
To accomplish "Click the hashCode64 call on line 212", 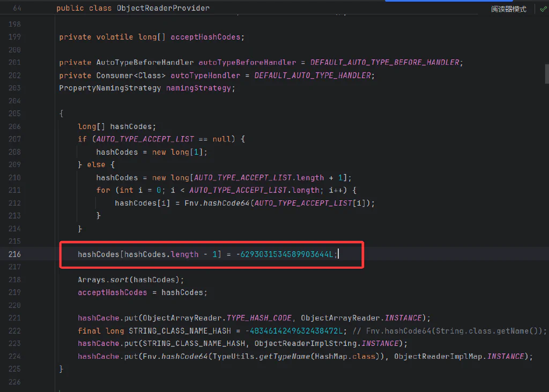I will click(x=226, y=203).
